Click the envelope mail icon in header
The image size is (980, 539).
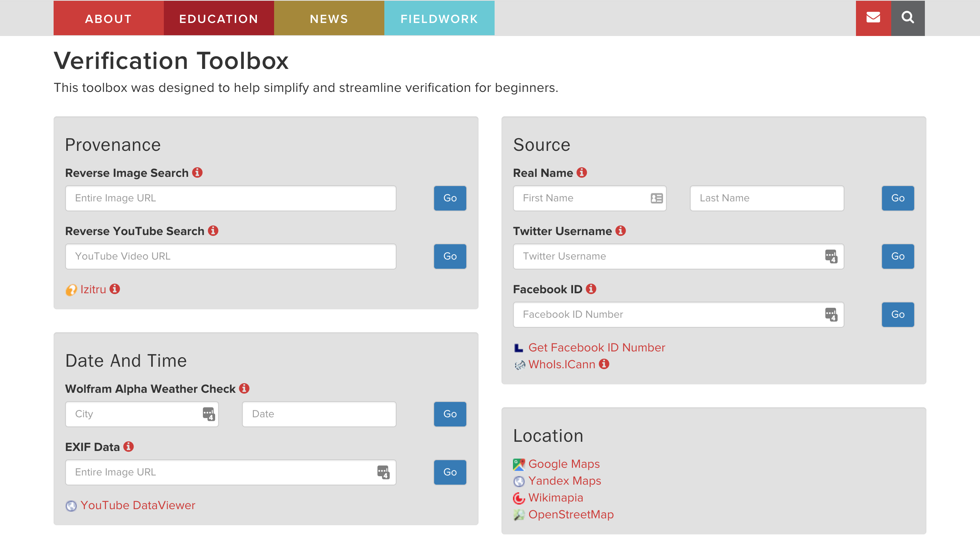tap(873, 18)
